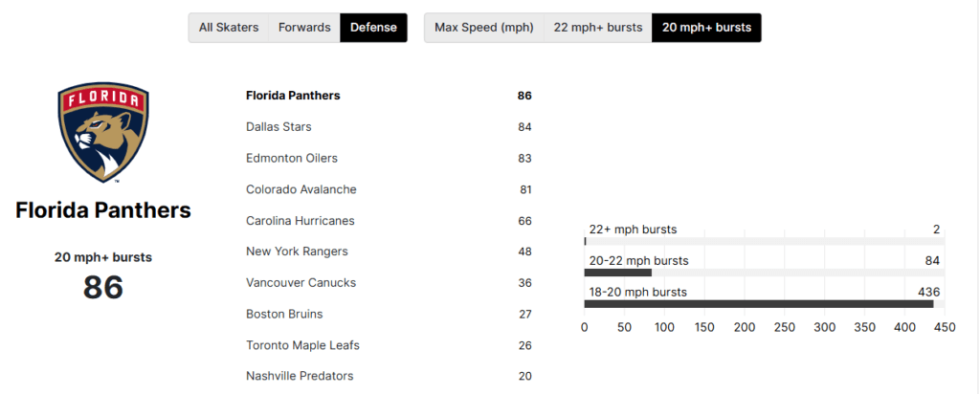Pick Carolina Hurricanes from the rankings
980x394 pixels.
click(x=301, y=221)
